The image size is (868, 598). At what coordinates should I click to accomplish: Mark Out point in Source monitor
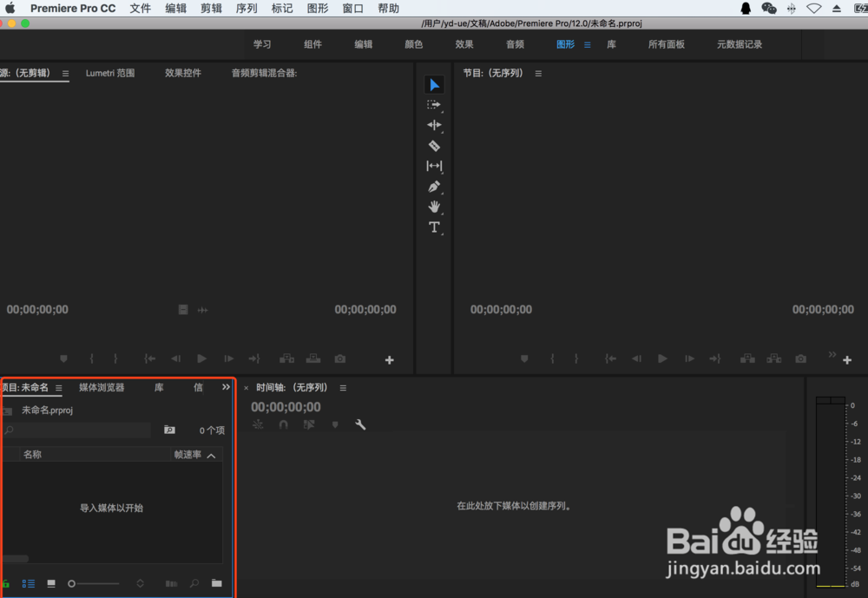pyautogui.click(x=115, y=358)
